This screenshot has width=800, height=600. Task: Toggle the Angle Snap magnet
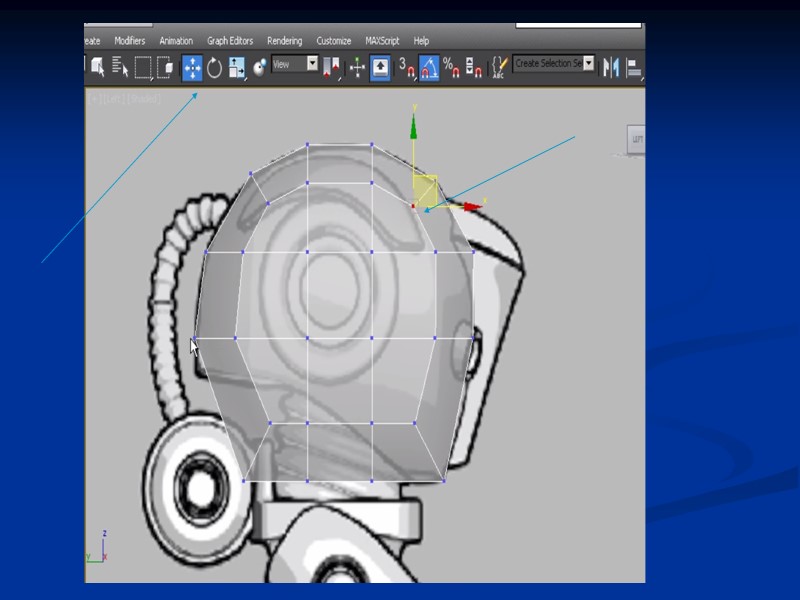click(x=429, y=68)
